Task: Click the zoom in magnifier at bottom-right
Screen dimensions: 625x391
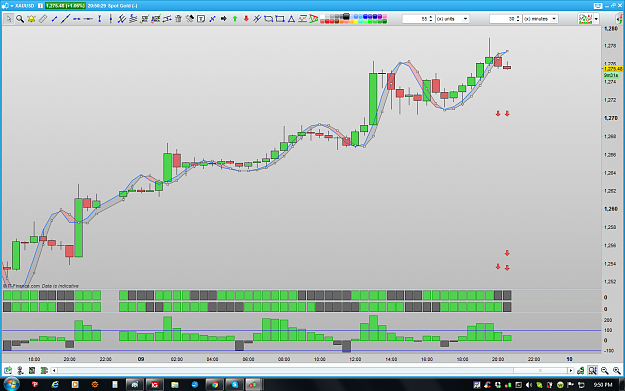Action: coord(617,371)
